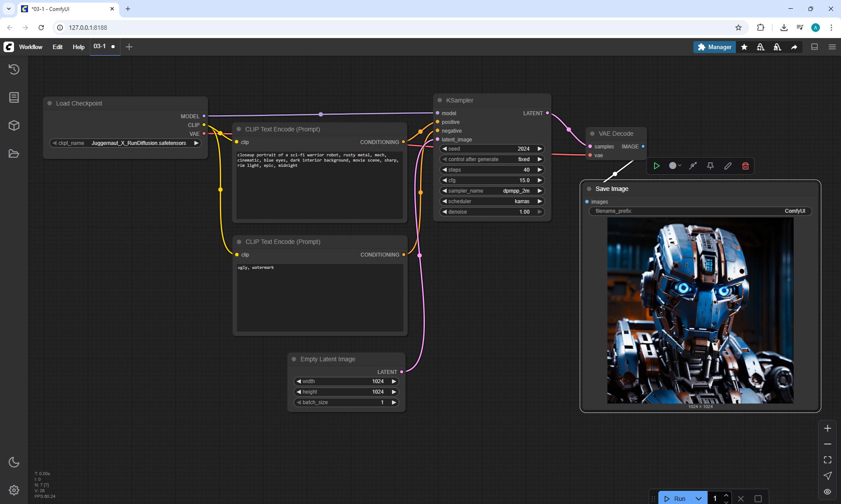
Task: Click the filename_prefix input field
Action: 700,211
